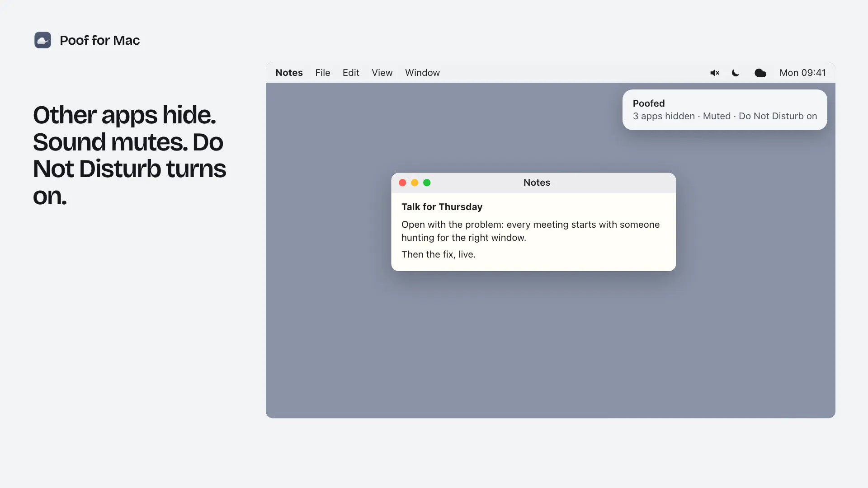Open the Notes app menu
868x488 pixels.
click(x=289, y=73)
